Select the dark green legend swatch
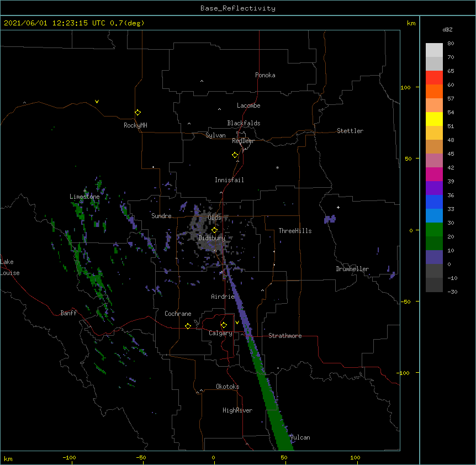 [434, 243]
